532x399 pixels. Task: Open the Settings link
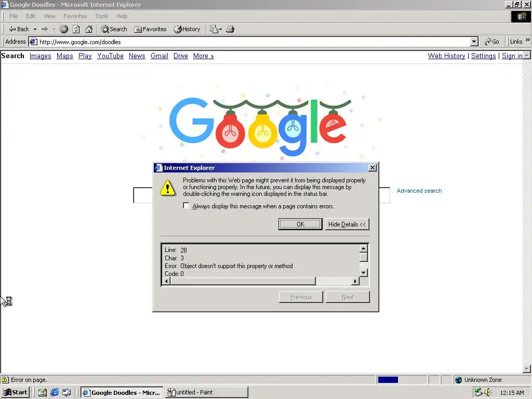(x=484, y=56)
